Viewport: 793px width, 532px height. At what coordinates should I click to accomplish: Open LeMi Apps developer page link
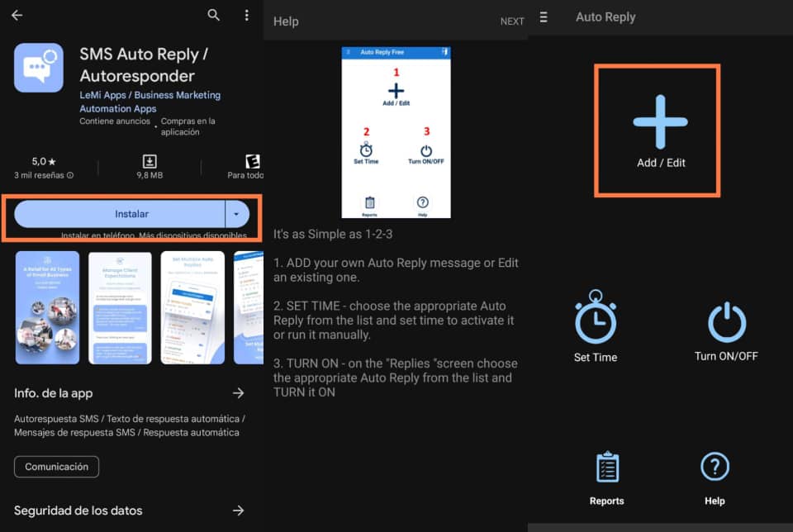click(x=150, y=102)
